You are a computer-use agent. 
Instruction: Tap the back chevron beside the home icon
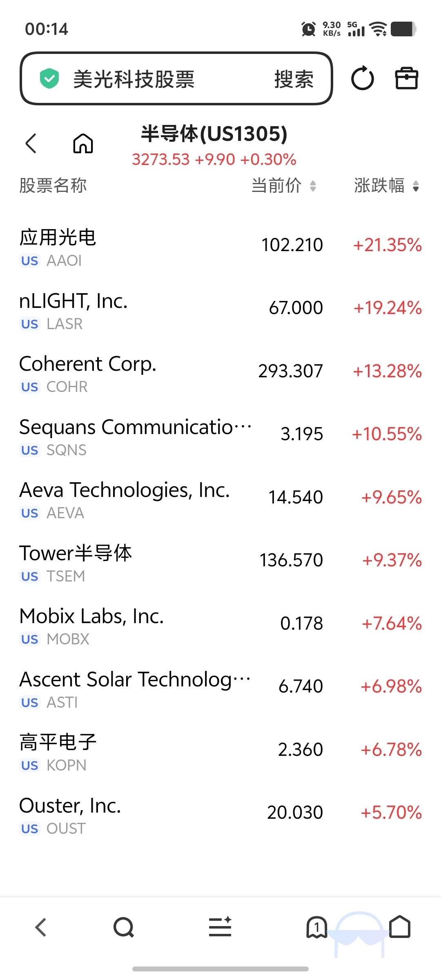point(31,143)
